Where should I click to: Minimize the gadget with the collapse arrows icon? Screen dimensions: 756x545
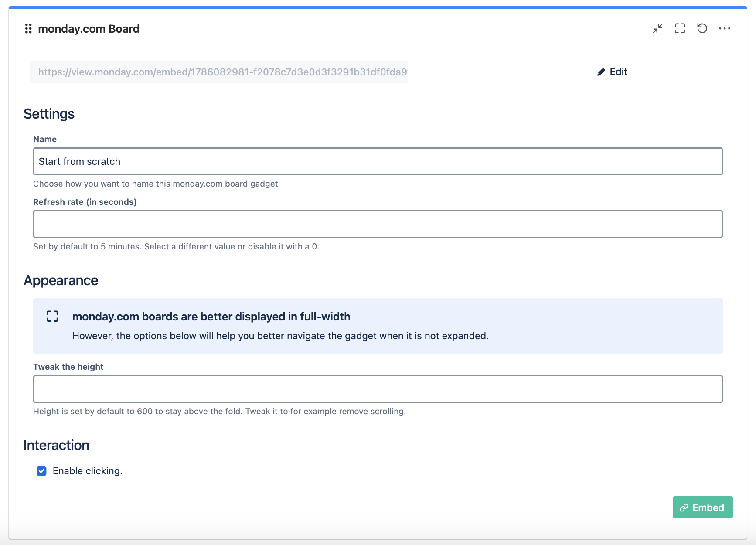657,28
